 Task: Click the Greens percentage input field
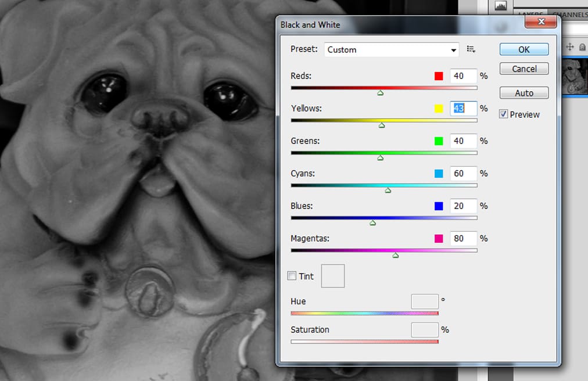(x=463, y=141)
